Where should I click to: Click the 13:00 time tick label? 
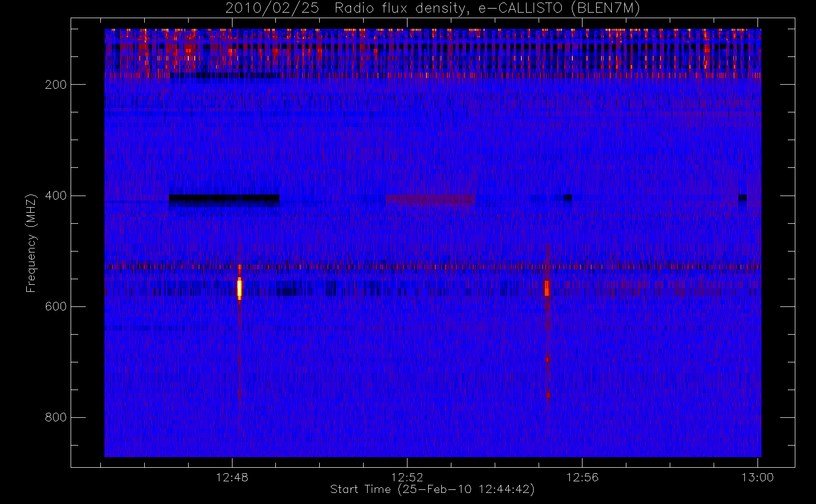pos(757,477)
